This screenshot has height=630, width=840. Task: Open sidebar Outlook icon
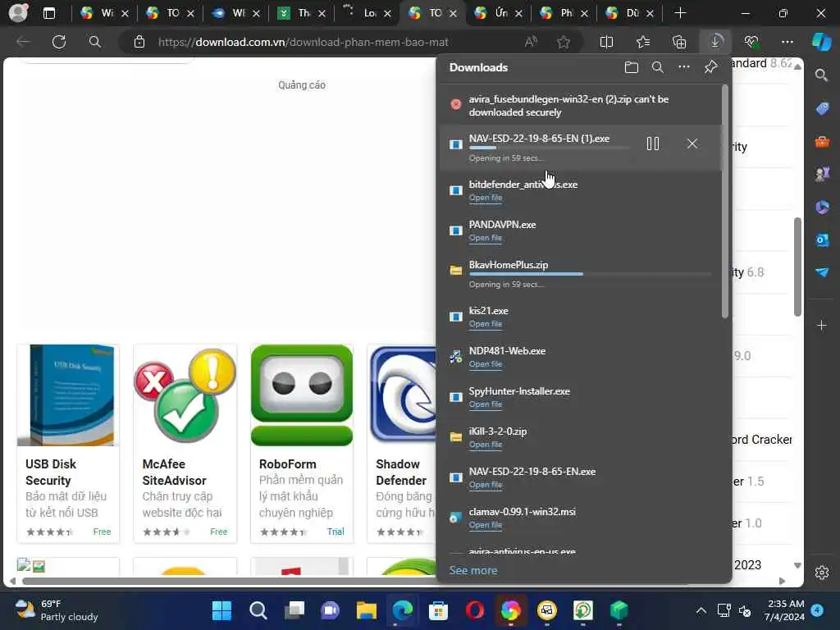click(822, 240)
